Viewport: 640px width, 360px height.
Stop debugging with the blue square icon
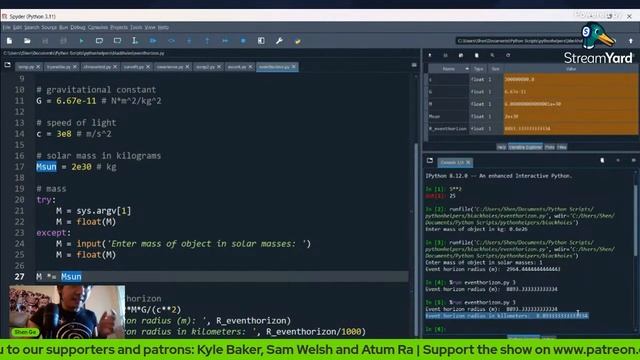point(243,41)
